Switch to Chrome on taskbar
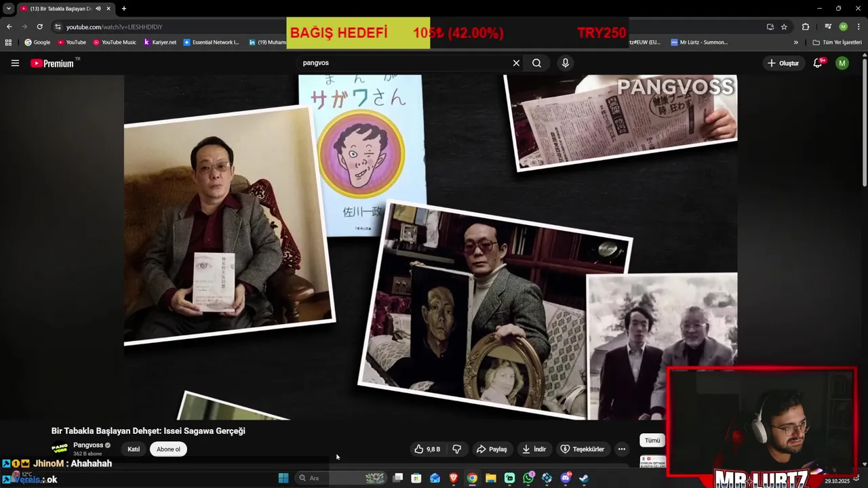This screenshot has width=868, height=488. (472, 478)
